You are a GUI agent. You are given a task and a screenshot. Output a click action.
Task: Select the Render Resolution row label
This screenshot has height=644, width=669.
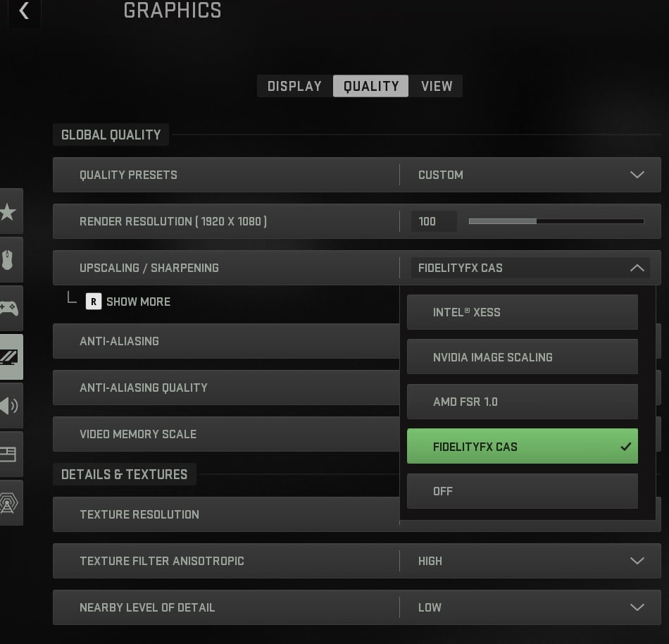pyautogui.click(x=173, y=221)
